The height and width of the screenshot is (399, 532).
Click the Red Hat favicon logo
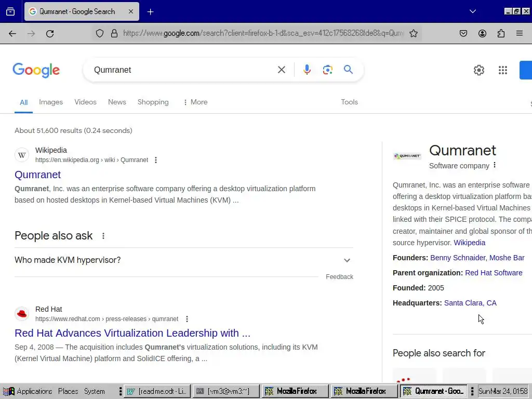22,314
